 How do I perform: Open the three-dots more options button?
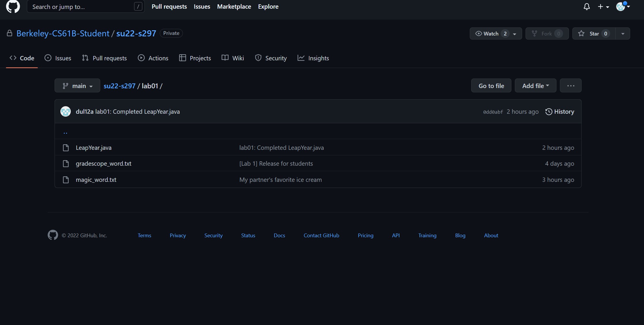coord(570,86)
